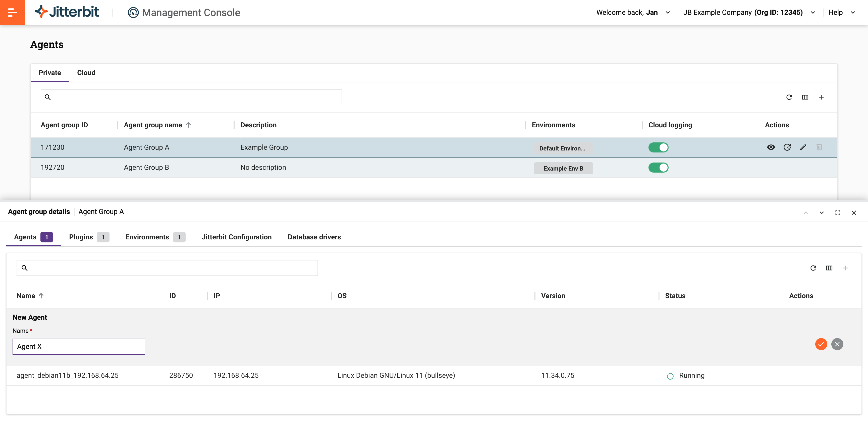The height and width of the screenshot is (421, 868).
Task: Open column settings for agent groups table
Action: tap(805, 97)
